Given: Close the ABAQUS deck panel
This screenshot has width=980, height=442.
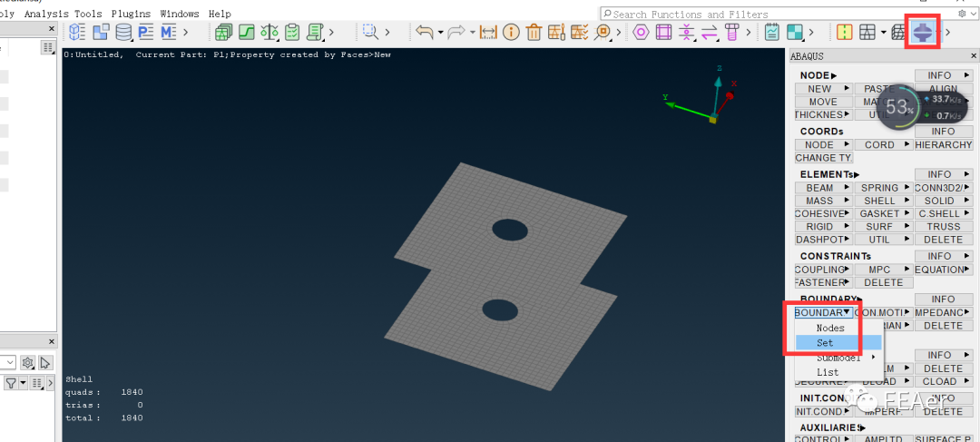Looking at the screenshot, I should [973, 55].
